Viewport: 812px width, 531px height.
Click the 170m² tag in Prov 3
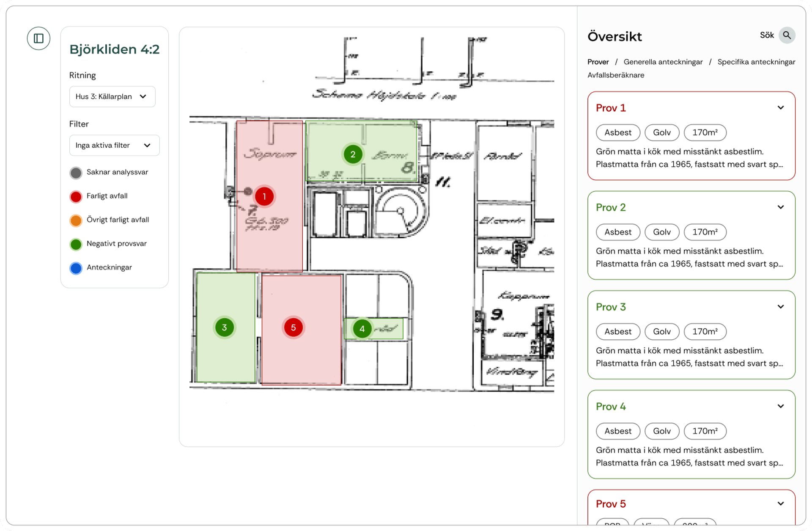(x=705, y=331)
